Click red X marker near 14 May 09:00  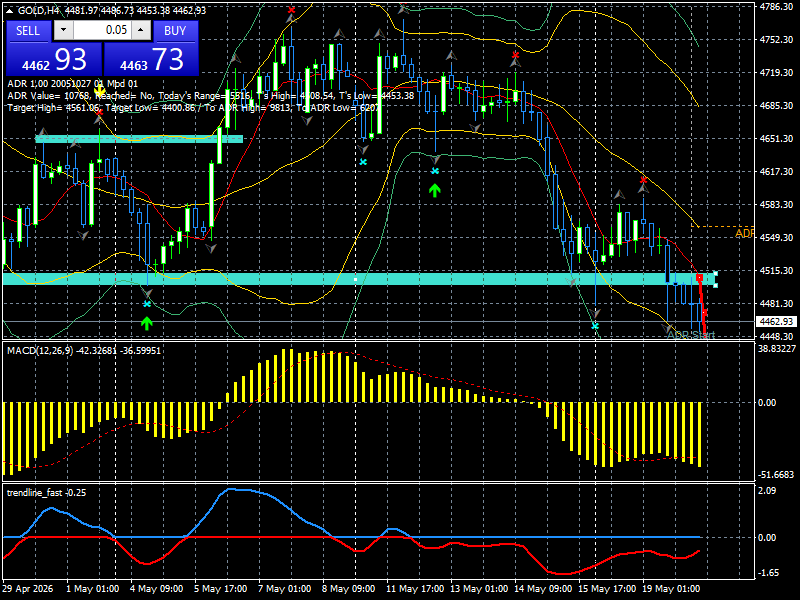click(x=515, y=55)
